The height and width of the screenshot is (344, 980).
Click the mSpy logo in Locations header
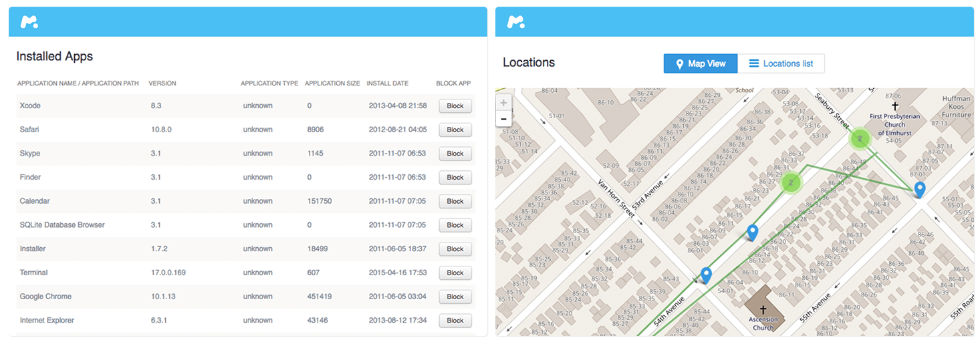tap(515, 22)
